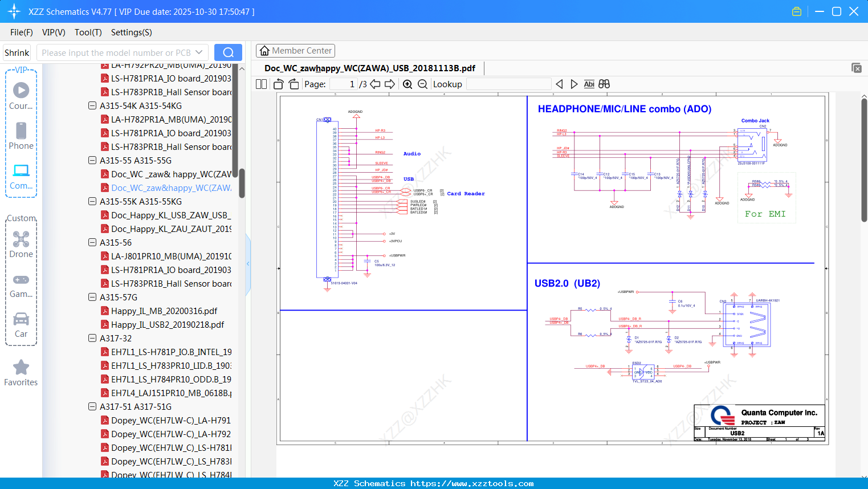The width and height of the screenshot is (868, 489).
Task: Open the Member Center
Action: coord(295,51)
